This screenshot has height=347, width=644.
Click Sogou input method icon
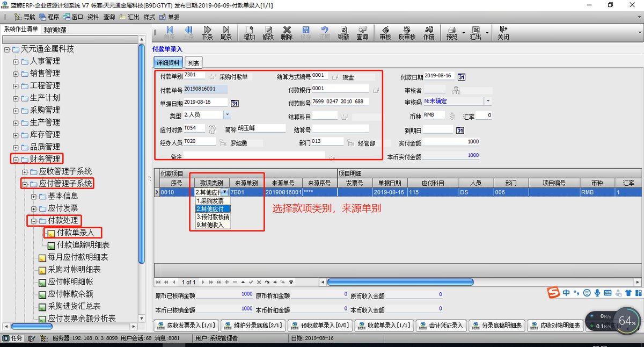point(553,293)
